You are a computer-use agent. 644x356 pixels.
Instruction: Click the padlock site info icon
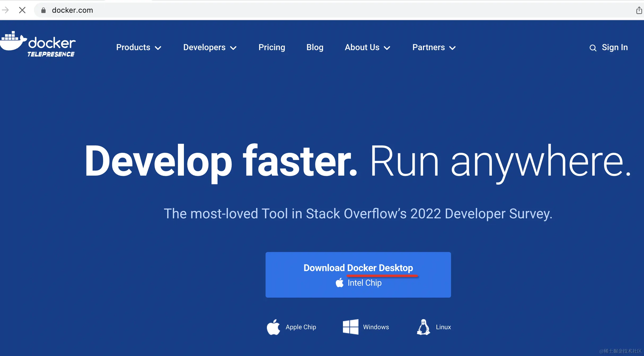coord(43,10)
